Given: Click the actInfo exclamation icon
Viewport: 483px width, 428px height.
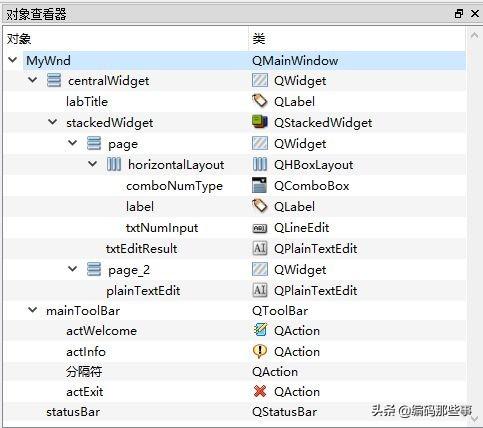Looking at the screenshot, I should 260,351.
